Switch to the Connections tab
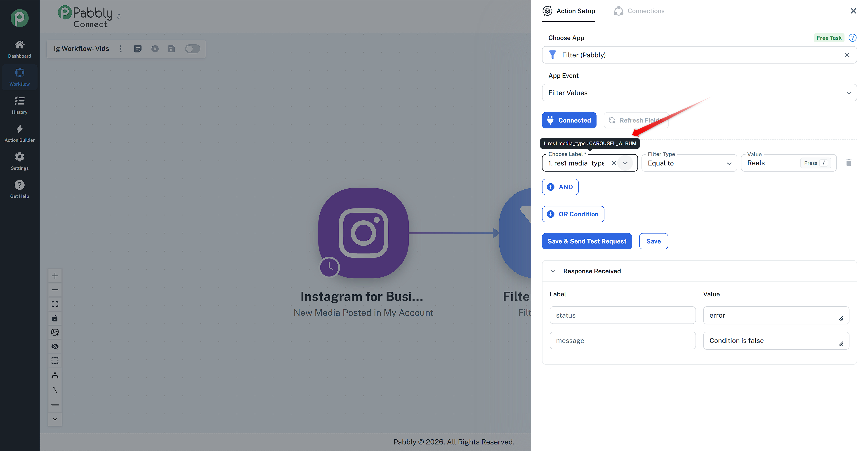Viewport: 868px width, 451px height. pos(639,11)
